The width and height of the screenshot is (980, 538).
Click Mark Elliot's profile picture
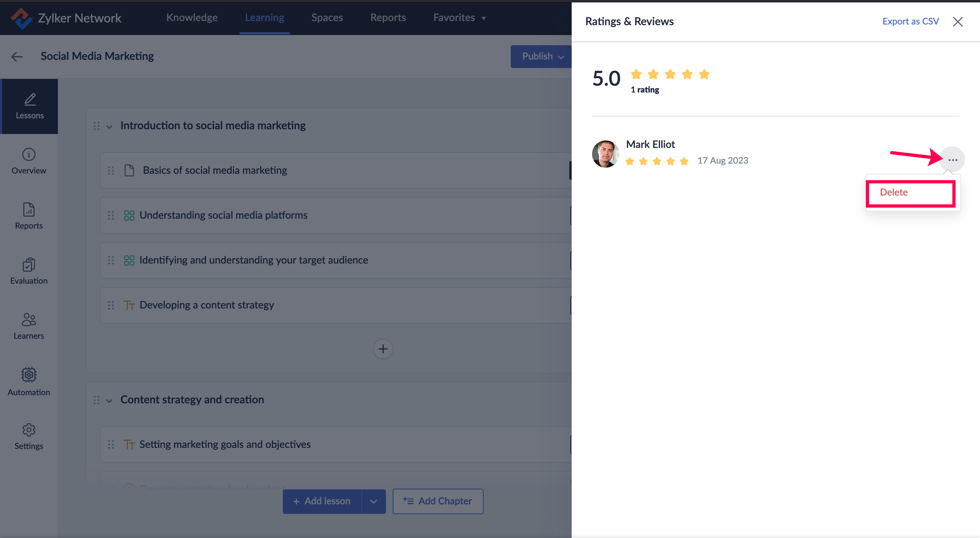tap(605, 154)
